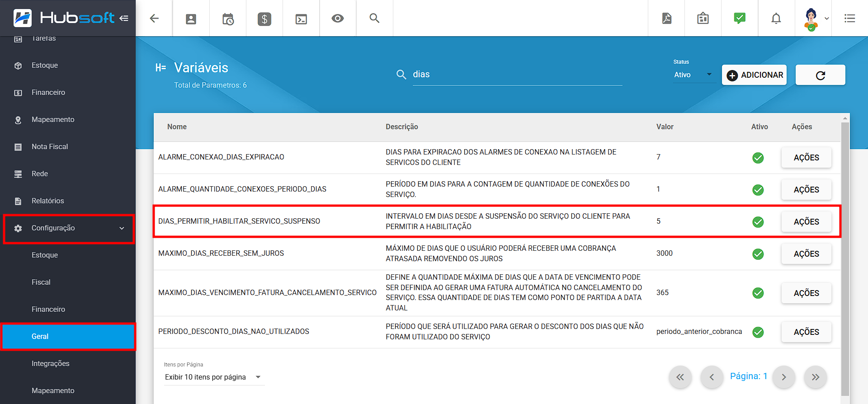Open Estoque under Configuração
Screen dimensions: 868x404
coord(68,255)
